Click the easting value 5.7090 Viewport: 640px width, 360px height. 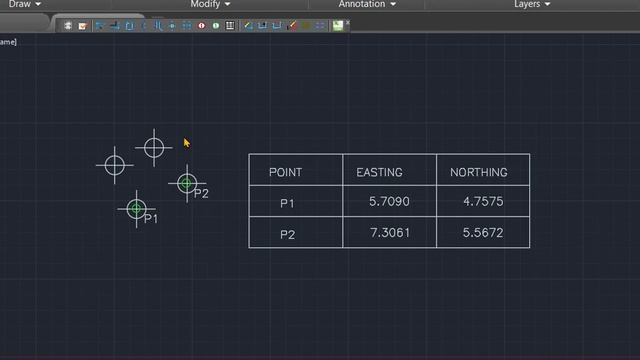[x=389, y=201]
